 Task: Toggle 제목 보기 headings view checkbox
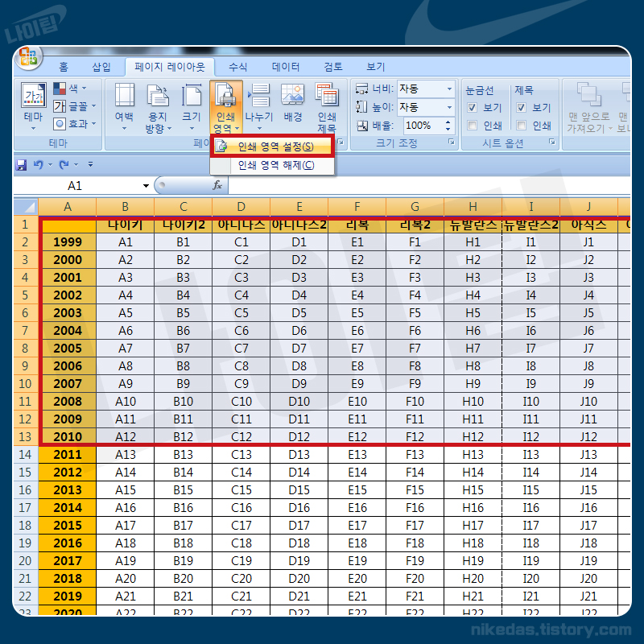[x=521, y=108]
